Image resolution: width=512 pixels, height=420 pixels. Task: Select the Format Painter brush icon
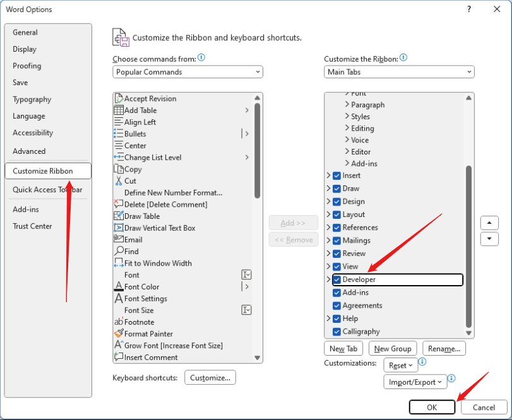(119, 334)
